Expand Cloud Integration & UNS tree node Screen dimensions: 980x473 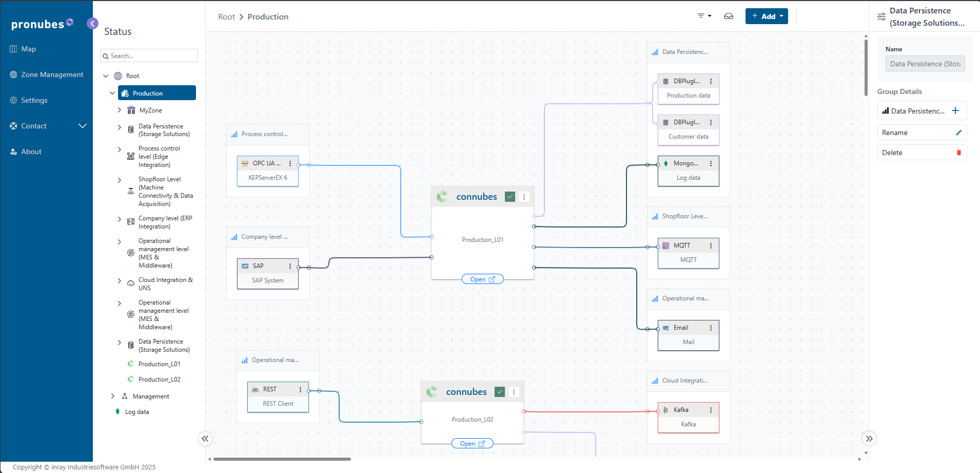[x=119, y=281]
